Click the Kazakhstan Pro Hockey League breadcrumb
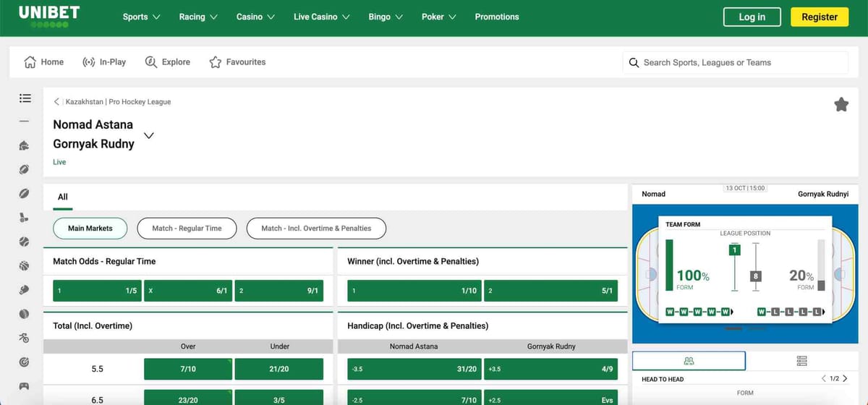 (118, 102)
